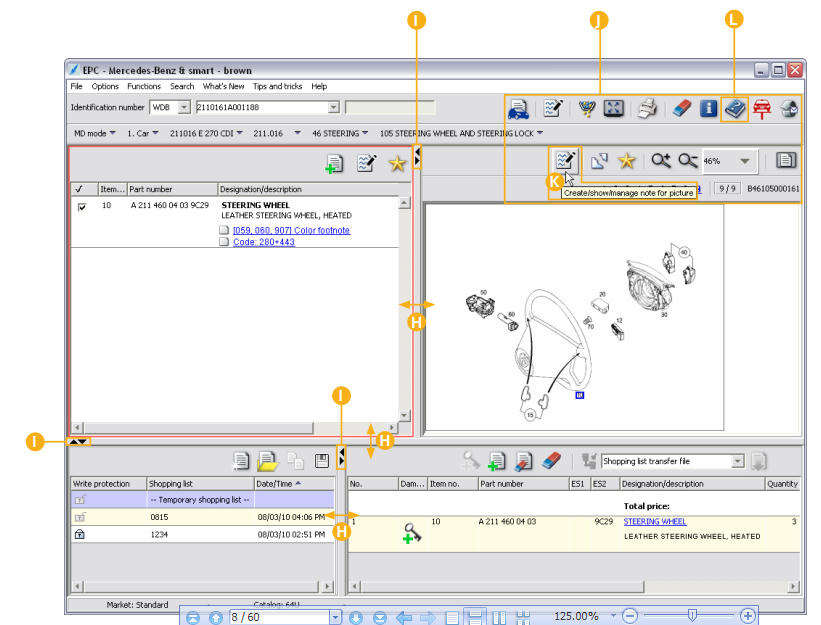
Task: Click the key icon in the STEERING WHEEL row
Action: click(412, 533)
